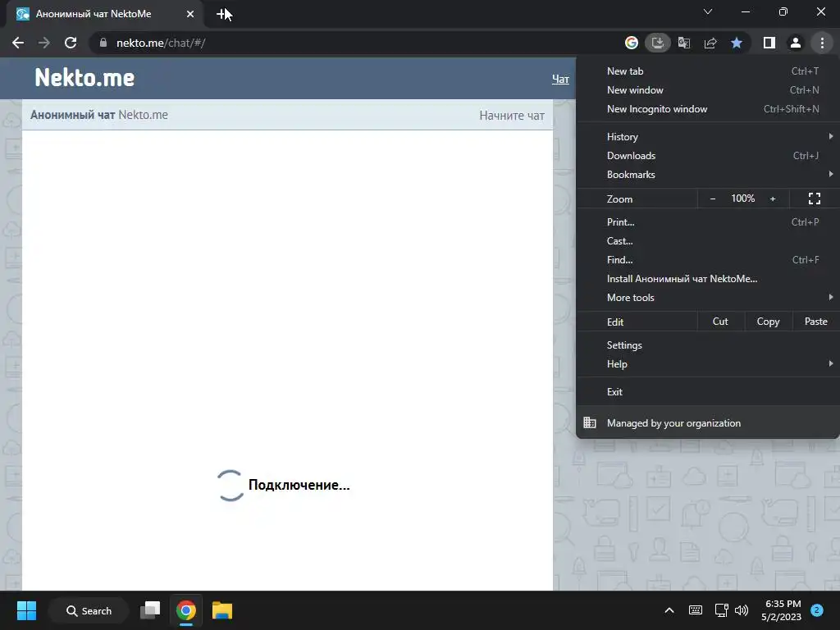Open a New Incognito window
Viewport: 840px width, 630px height.
tap(708, 109)
